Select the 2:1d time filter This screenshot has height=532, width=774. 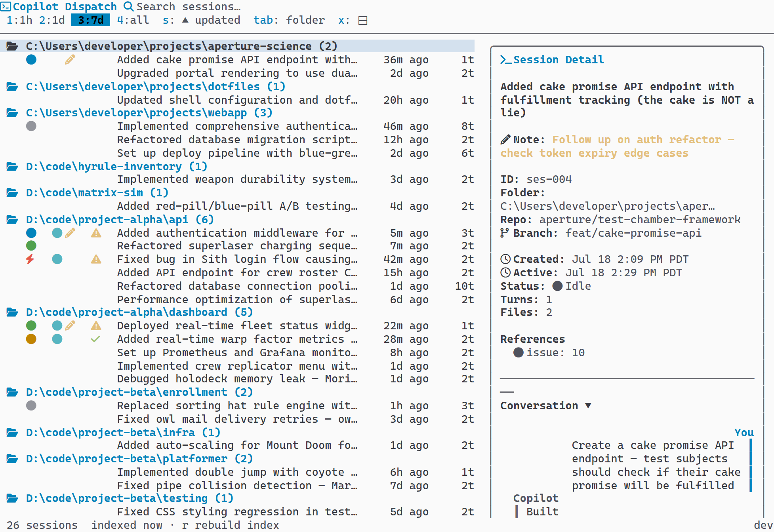click(52, 20)
